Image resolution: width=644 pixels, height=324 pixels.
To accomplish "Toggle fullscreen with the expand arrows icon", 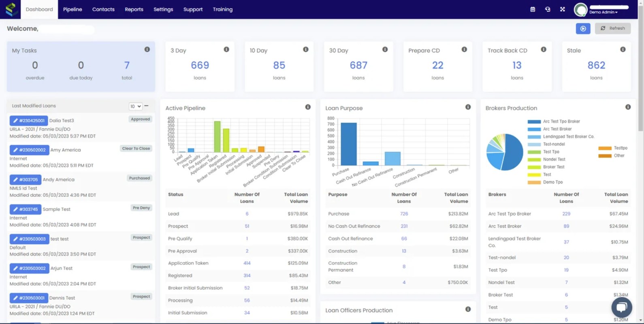I will pos(563,9).
